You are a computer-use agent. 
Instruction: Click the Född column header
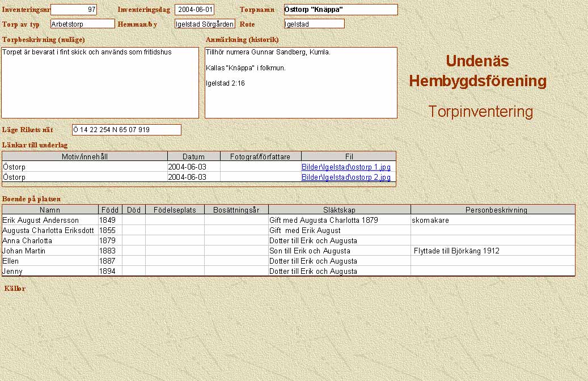(110, 210)
